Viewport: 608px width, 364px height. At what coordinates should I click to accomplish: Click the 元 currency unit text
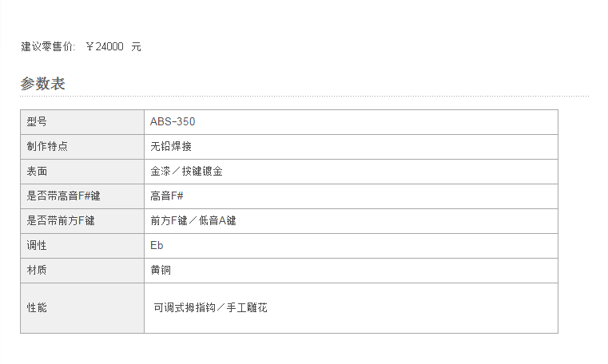click(136, 47)
